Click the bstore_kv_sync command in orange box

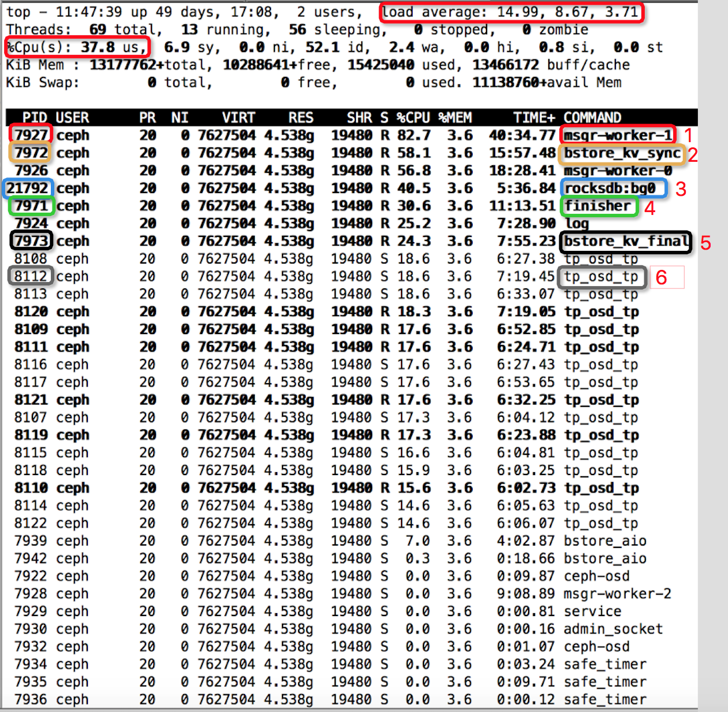[622, 153]
